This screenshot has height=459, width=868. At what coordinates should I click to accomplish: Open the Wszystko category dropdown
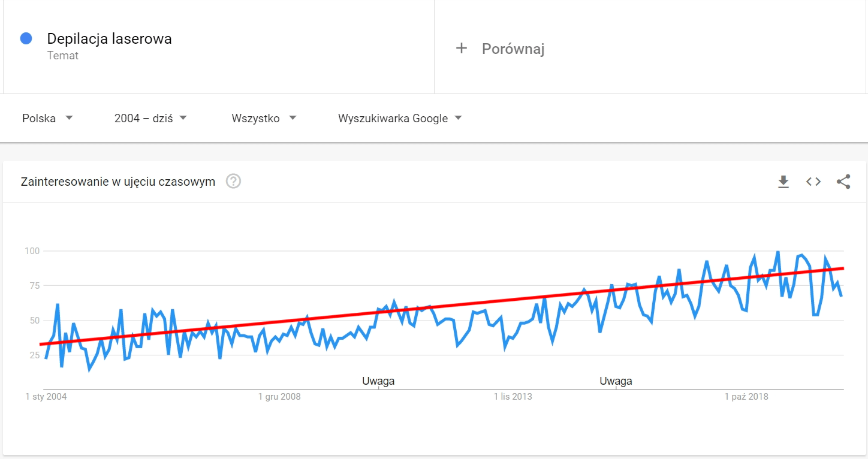pos(264,118)
